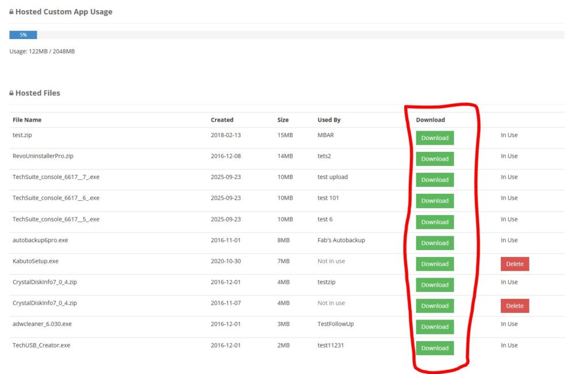The image size is (588, 374).
Task: Download TechSuite_console_6617__7_.exe
Action: coord(435,180)
